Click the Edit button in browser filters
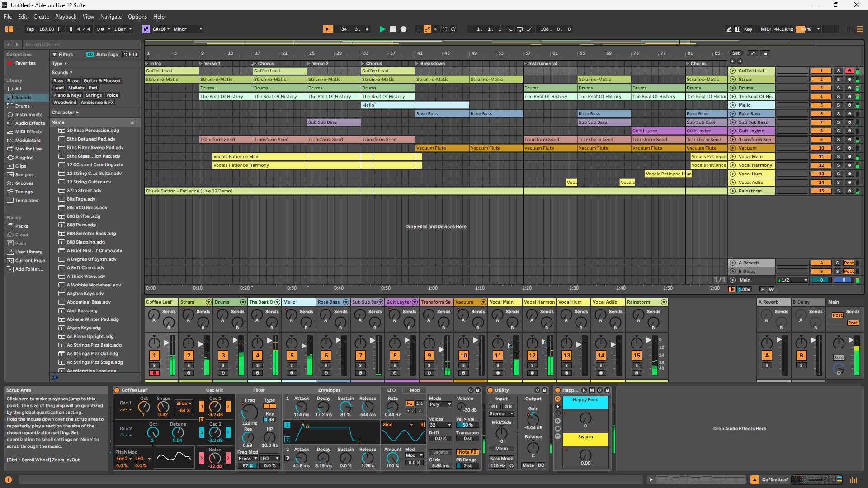Screen dimensions: 868x488 pos(131,55)
